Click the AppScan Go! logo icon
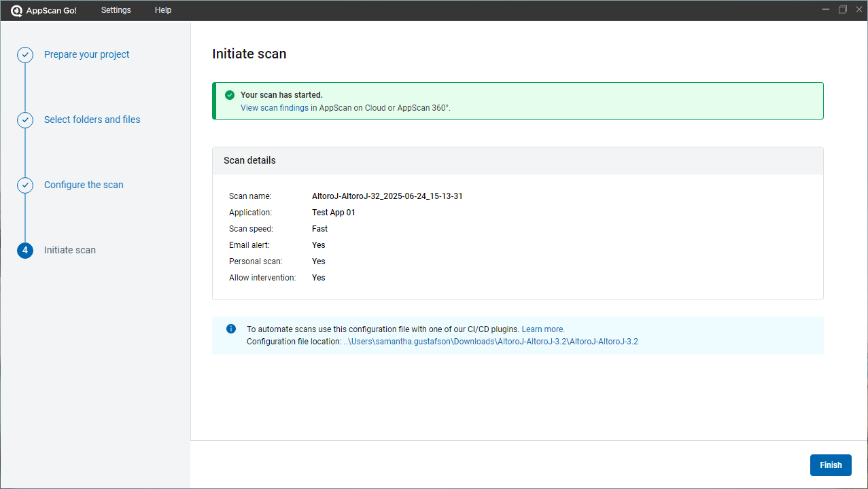Screen dimensions: 868x489 (x=17, y=10)
